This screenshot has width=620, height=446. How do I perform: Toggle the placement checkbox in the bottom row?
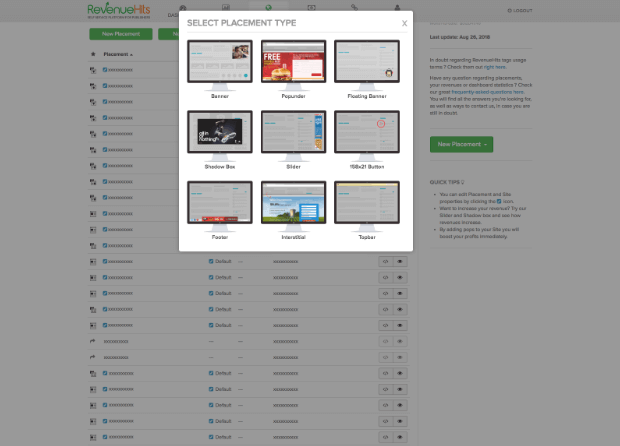click(x=105, y=436)
